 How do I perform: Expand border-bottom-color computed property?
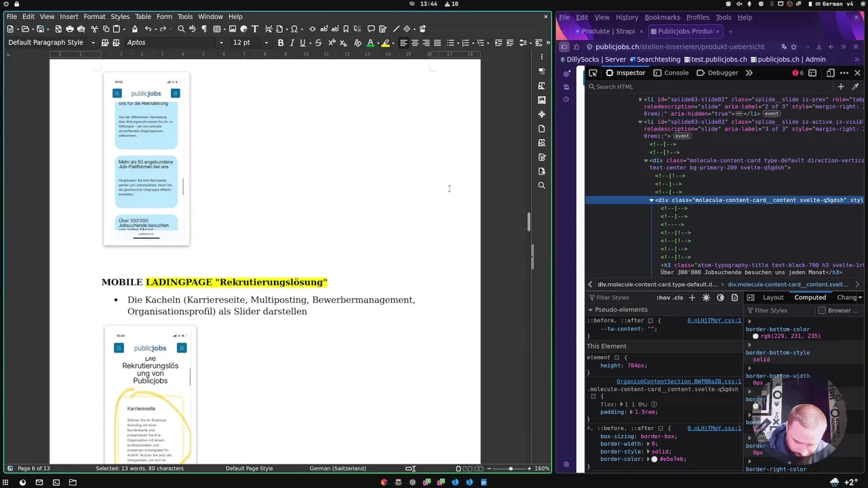click(x=749, y=322)
